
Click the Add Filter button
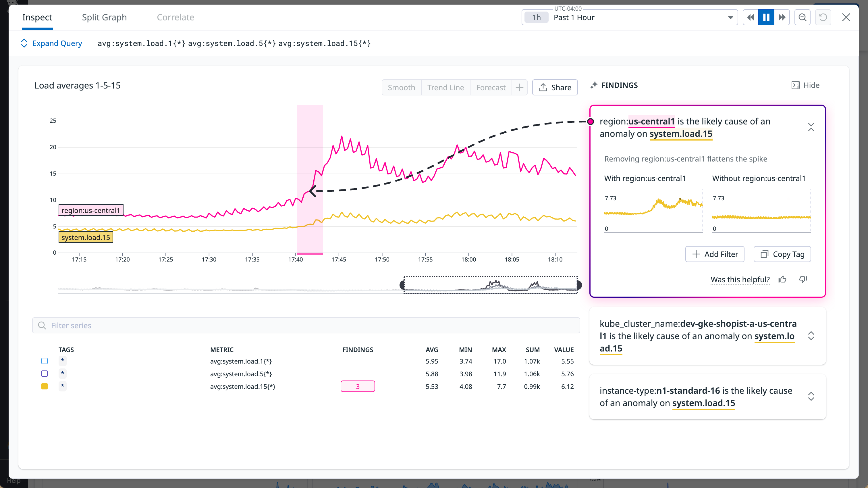pos(715,254)
